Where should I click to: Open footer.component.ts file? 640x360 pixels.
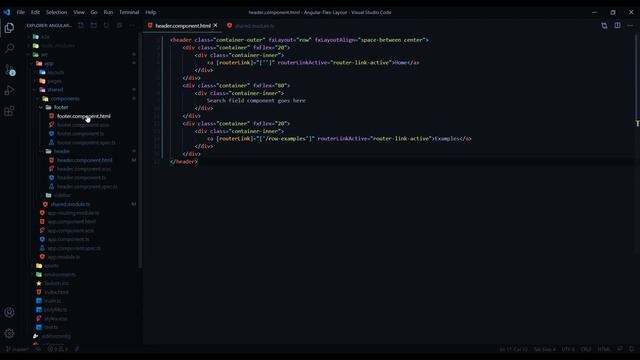(80, 134)
